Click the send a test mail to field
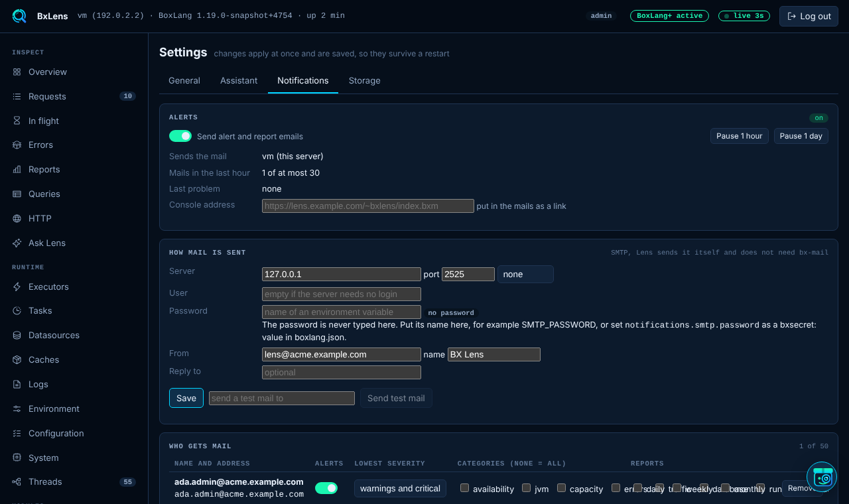The height and width of the screenshot is (504, 849). coord(282,398)
